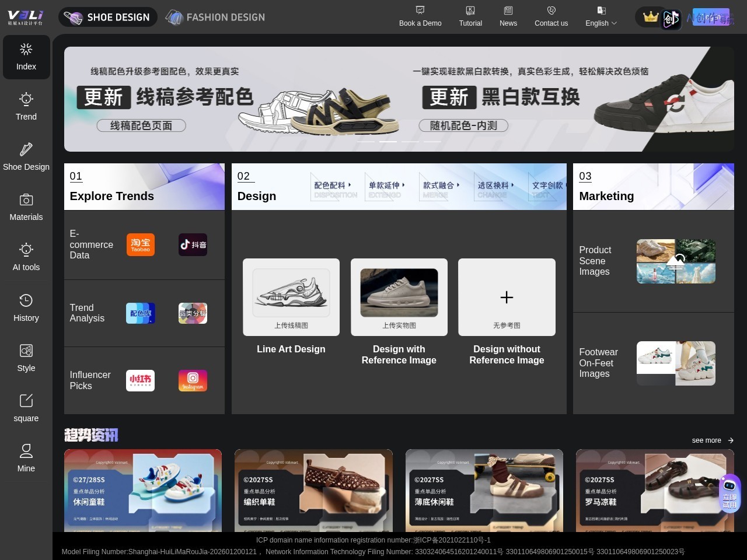
Task: Click the plus 无参考图 card
Action: tap(507, 297)
